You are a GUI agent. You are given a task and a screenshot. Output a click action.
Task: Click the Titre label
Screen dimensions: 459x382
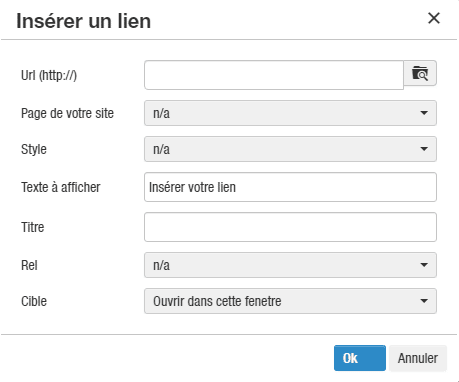click(33, 227)
